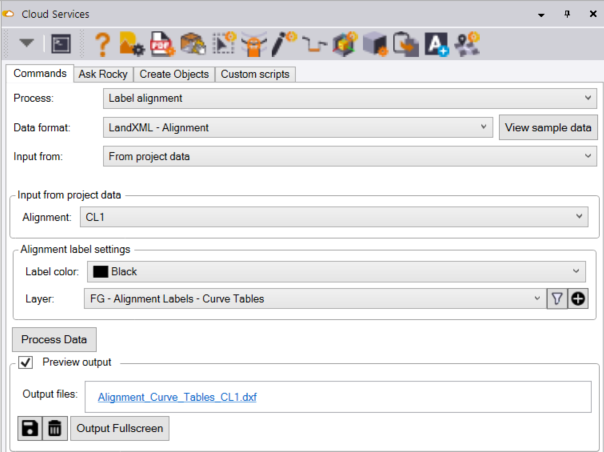Viewport: 604px width, 452px height.
Task: Select the dashed selection cursor tool icon
Action: (224, 43)
